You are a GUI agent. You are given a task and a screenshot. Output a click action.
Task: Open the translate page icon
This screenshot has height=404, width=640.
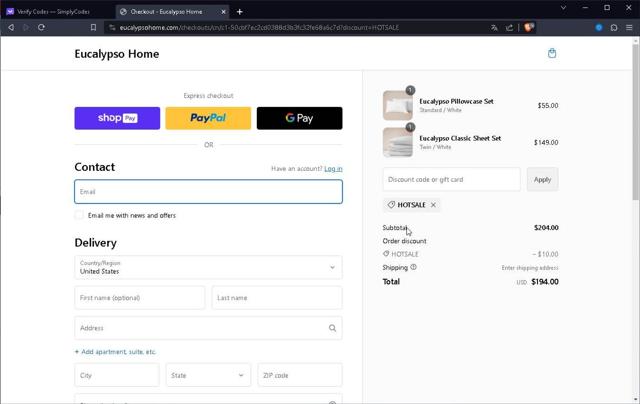pyautogui.click(x=494, y=28)
